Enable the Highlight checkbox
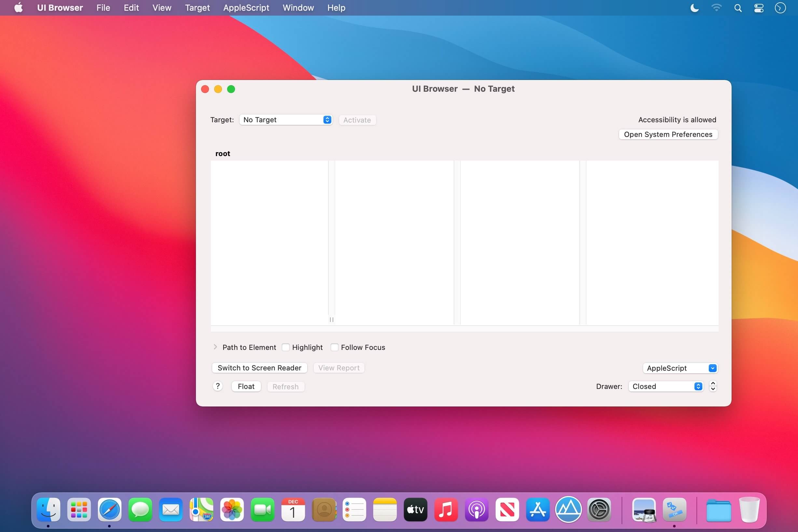This screenshot has width=798, height=532. click(286, 347)
